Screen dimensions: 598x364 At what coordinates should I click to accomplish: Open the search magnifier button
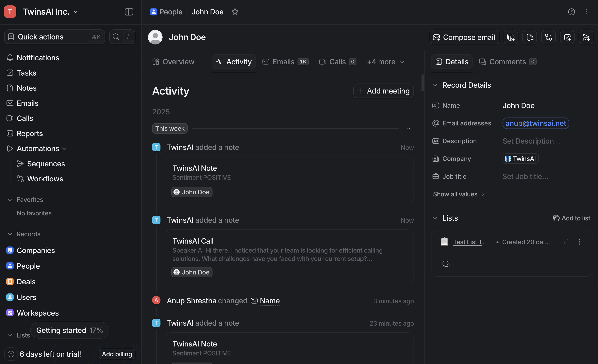pos(122,37)
